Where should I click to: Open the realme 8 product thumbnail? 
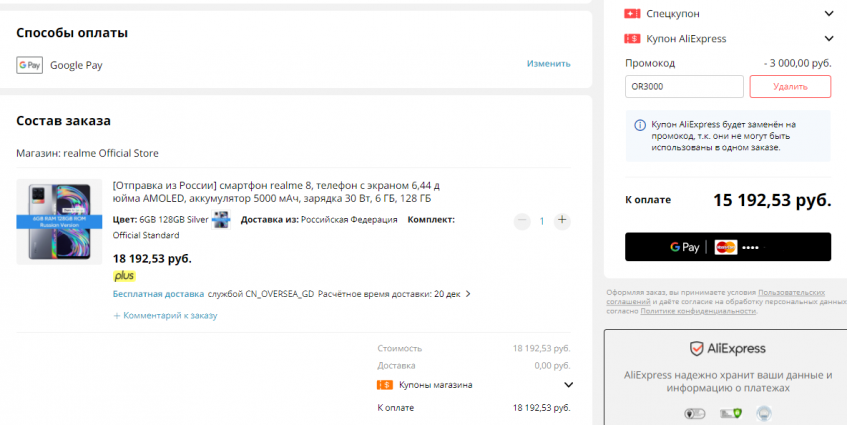[x=59, y=221]
